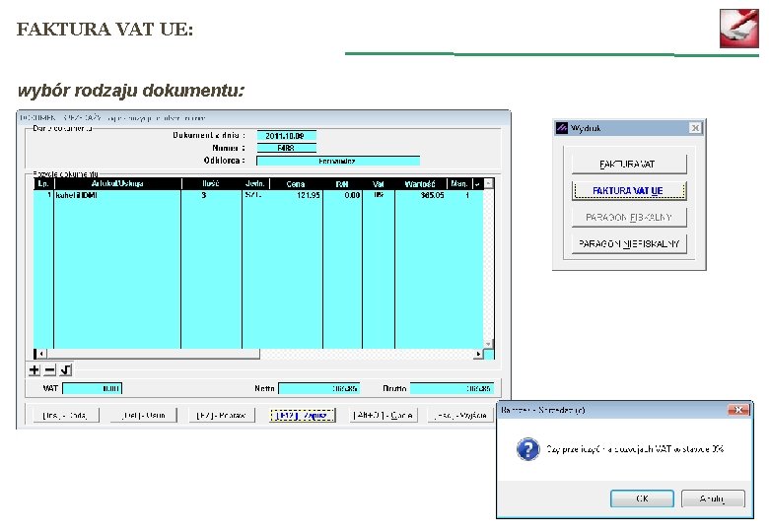Click the PARAGON FISKALNY button
Image resolution: width=769 pixels, height=532 pixels.
click(629, 217)
